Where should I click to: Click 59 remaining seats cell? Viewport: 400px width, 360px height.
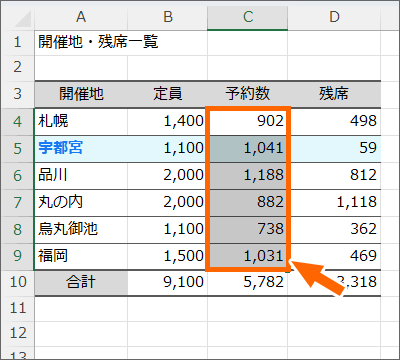(334, 149)
